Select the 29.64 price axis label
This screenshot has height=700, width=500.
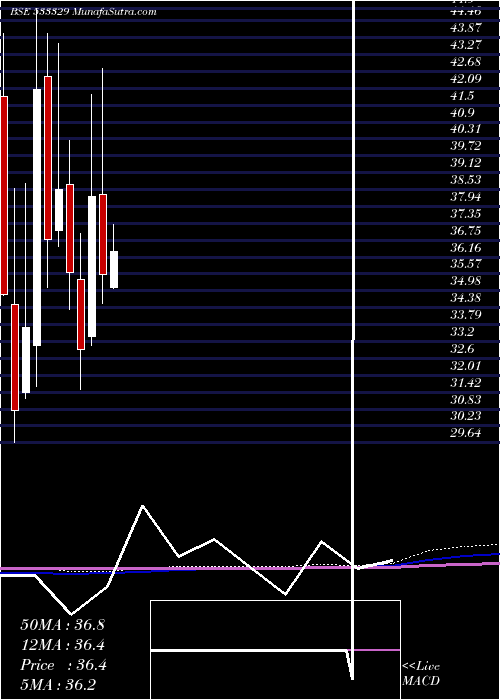tap(466, 433)
